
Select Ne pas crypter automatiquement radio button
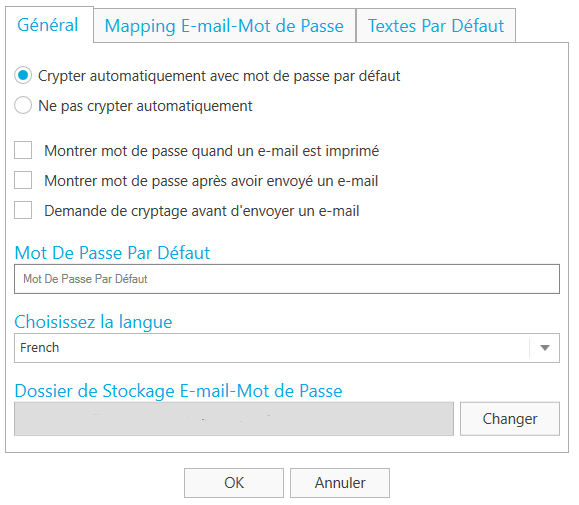(23, 106)
